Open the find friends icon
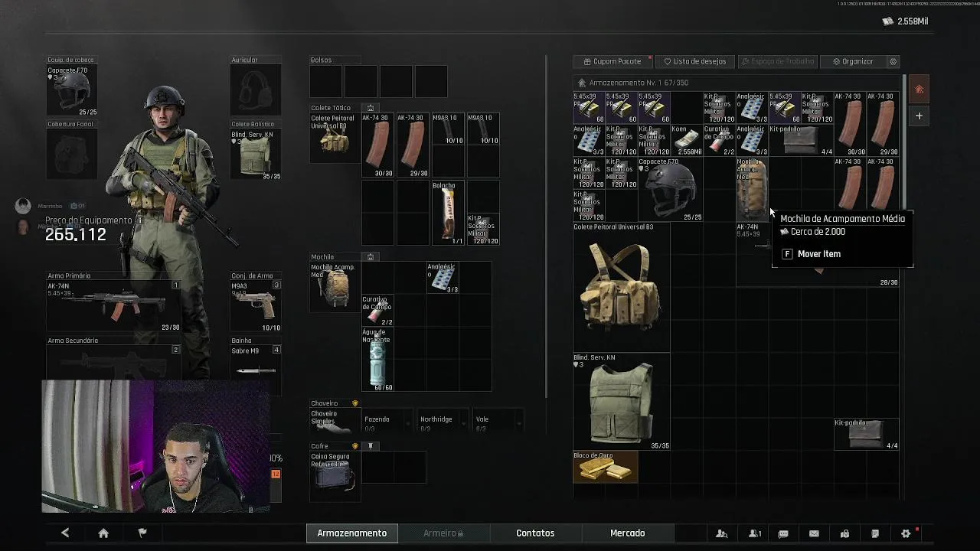Screen dimensions: 980x551 tap(721, 533)
